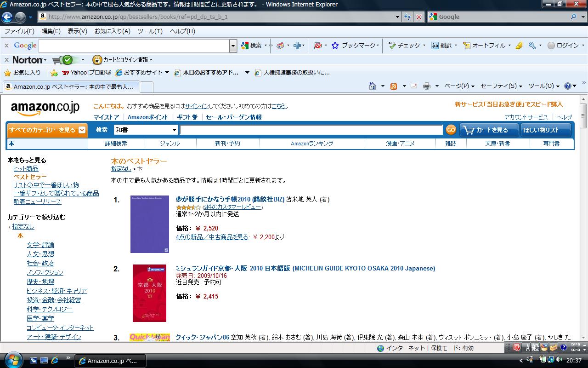Viewport: 588px width, 368px height.
Task: Click the 新着ニューリリース sidebar link
Action: [x=37, y=202]
